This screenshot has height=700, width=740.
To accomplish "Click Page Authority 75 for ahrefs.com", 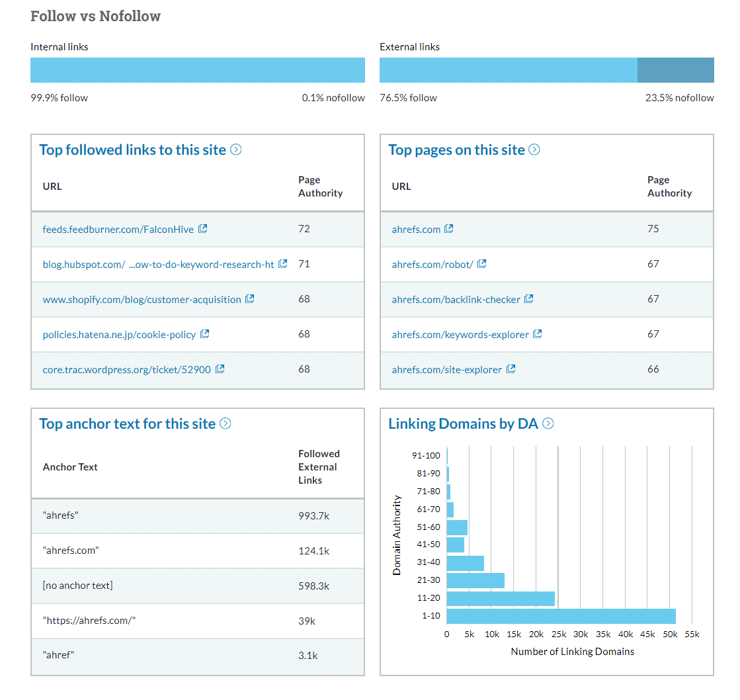I will (x=653, y=229).
